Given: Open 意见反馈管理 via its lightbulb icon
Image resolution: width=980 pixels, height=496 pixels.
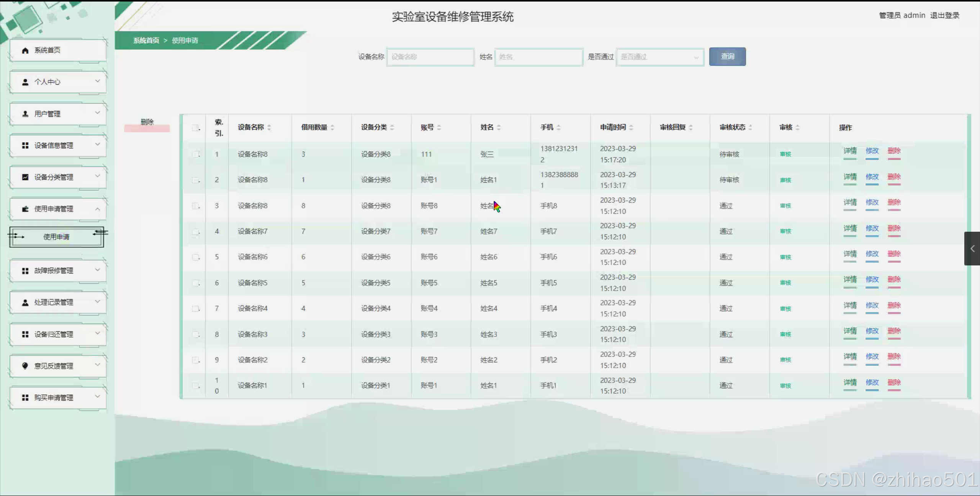Looking at the screenshot, I should coord(25,365).
